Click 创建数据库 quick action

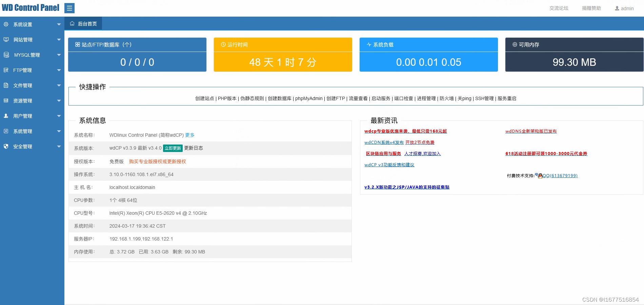(x=280, y=98)
